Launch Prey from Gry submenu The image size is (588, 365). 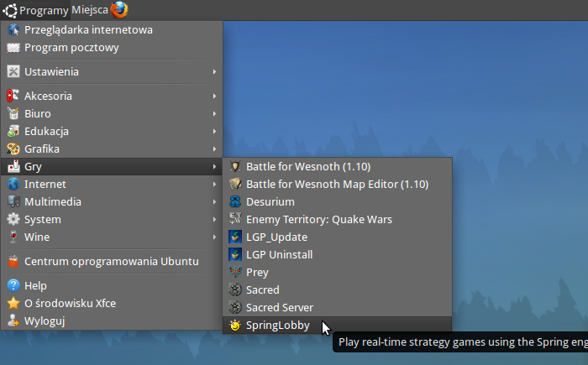pyautogui.click(x=338, y=272)
